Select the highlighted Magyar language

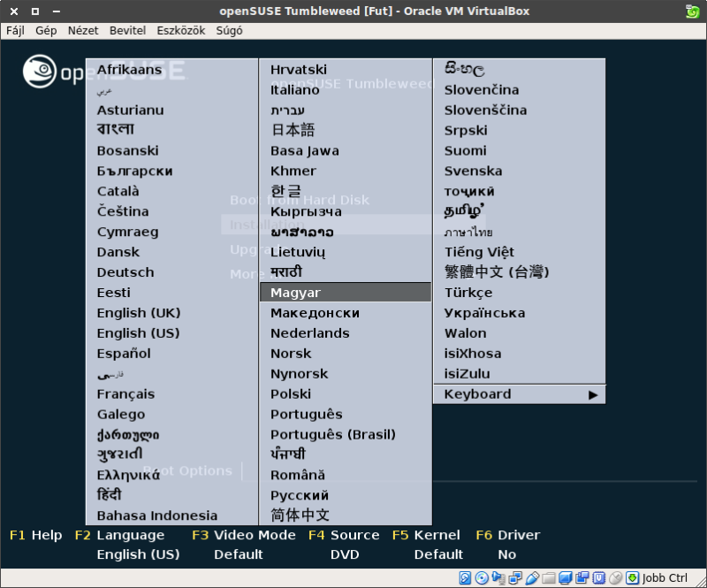346,293
